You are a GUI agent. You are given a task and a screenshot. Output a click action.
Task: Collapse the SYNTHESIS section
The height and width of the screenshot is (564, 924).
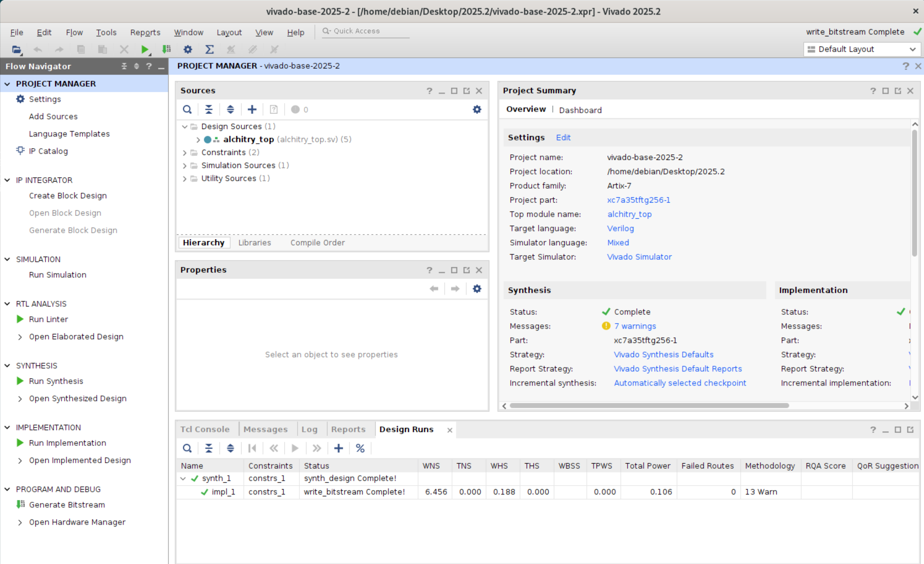pyautogui.click(x=7, y=365)
